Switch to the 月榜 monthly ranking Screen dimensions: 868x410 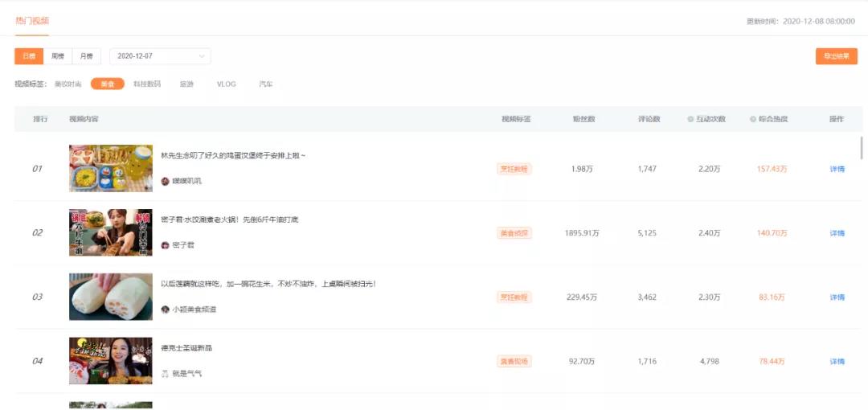tap(87, 56)
